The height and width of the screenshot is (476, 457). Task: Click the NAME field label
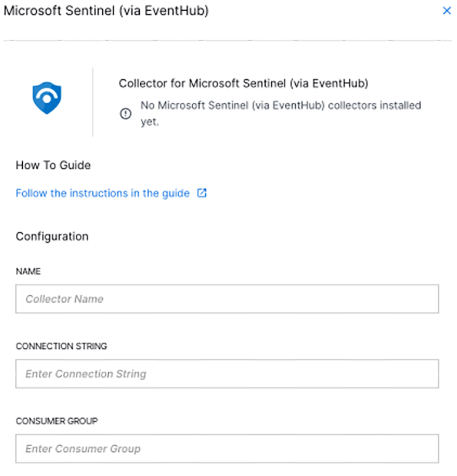pos(28,271)
